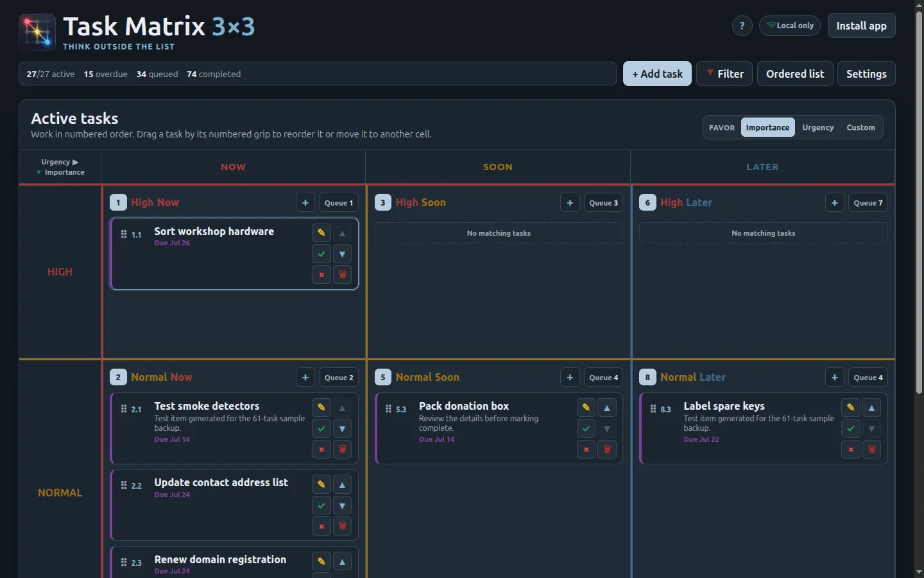
Task: Select Importance favor mode
Action: pyautogui.click(x=767, y=127)
